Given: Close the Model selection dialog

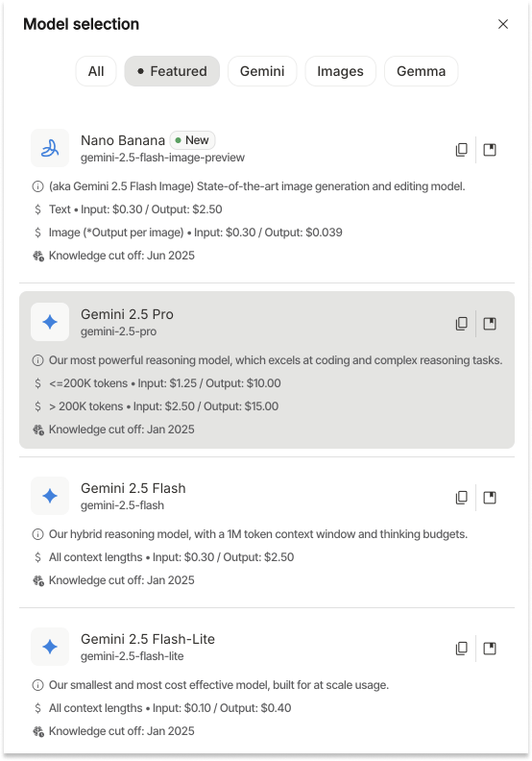Looking at the screenshot, I should tap(503, 24).
